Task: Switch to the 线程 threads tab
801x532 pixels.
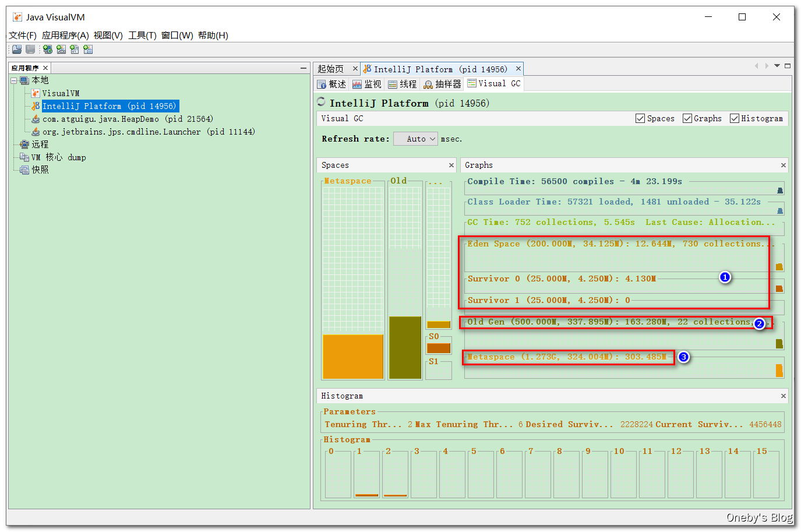Action: click(403, 84)
